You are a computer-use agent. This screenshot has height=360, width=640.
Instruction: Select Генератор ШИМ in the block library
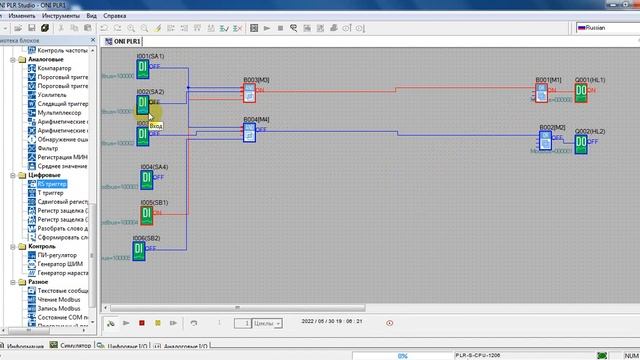coord(60,264)
